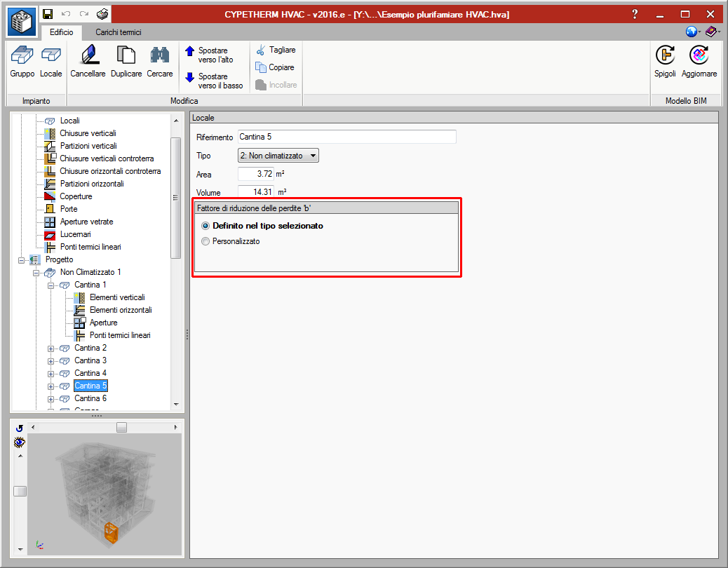The width and height of the screenshot is (728, 568).
Task: Click the tree scrollbar up arrow
Action: 176,120
